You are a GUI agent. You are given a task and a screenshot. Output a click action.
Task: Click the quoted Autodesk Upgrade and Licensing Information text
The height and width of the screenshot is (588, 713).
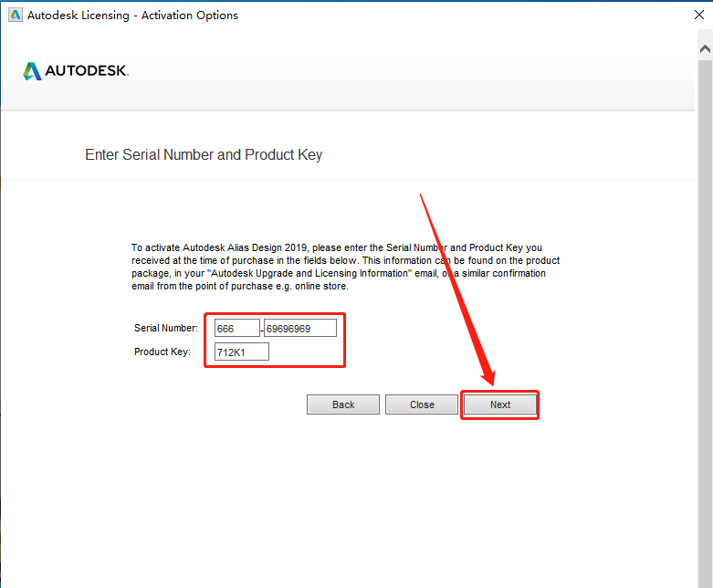[x=311, y=273]
